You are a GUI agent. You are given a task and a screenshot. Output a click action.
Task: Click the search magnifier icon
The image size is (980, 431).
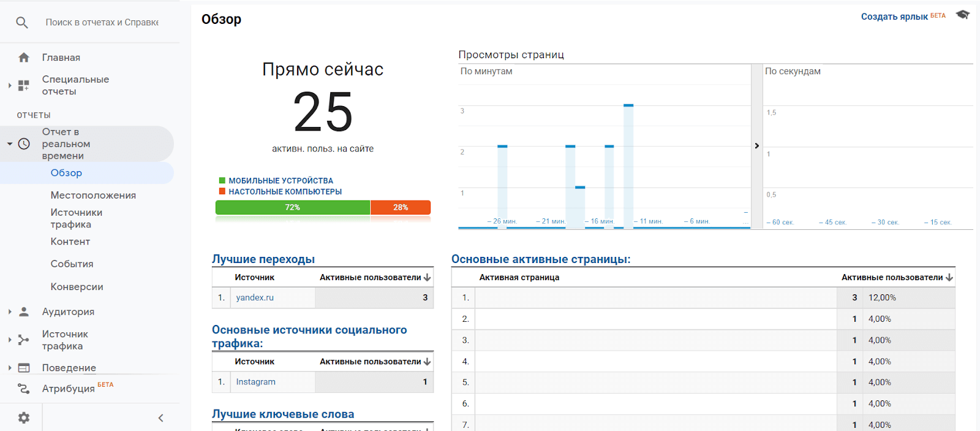[22, 23]
